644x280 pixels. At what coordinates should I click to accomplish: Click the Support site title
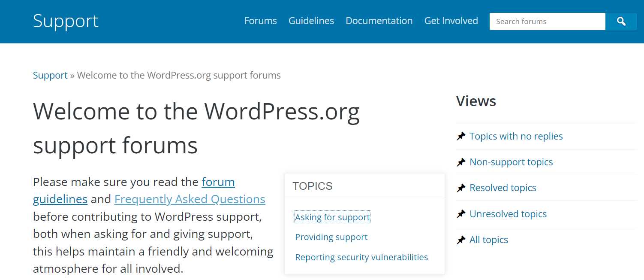(66, 21)
